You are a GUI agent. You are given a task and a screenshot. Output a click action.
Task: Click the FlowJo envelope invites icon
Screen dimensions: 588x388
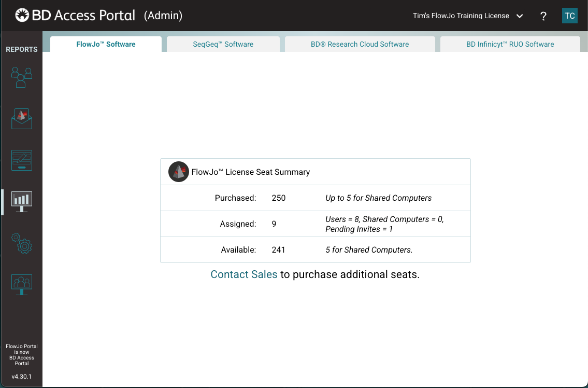tap(21, 119)
